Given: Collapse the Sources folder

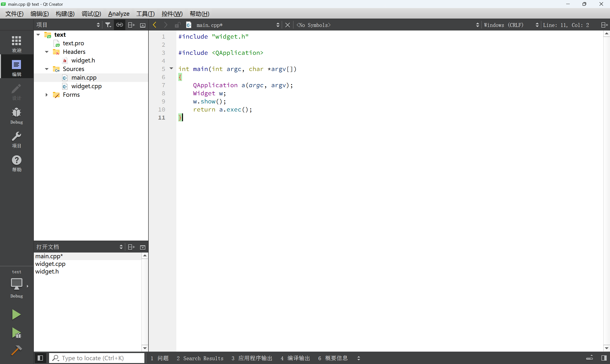Looking at the screenshot, I should click(47, 69).
